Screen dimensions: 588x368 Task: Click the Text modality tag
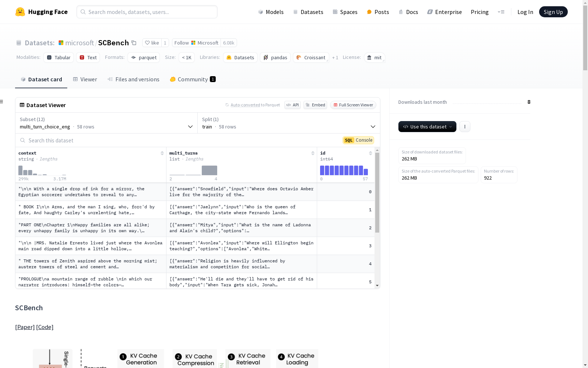click(x=88, y=57)
